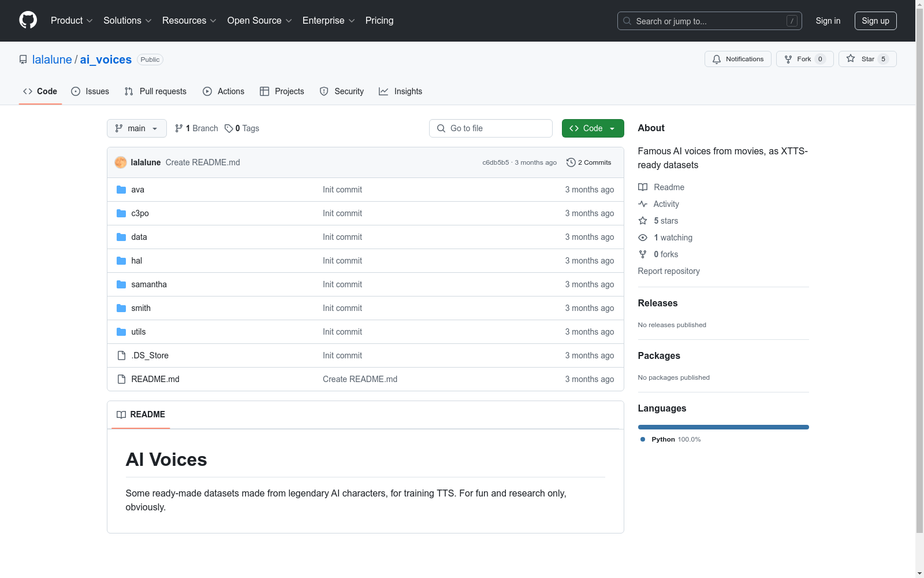This screenshot has width=924, height=578.
Task: Select the README tab in file viewer
Action: (x=141, y=414)
